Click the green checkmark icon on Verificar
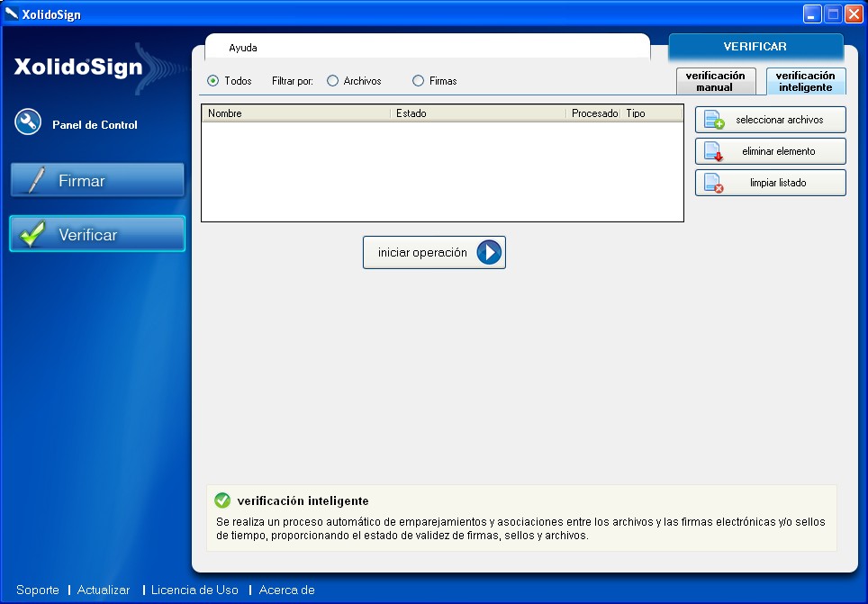 click(32, 234)
